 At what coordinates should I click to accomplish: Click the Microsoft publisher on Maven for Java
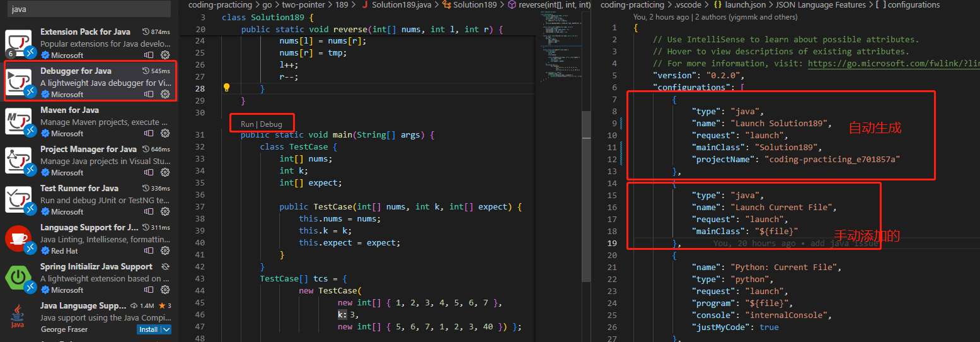coord(67,133)
